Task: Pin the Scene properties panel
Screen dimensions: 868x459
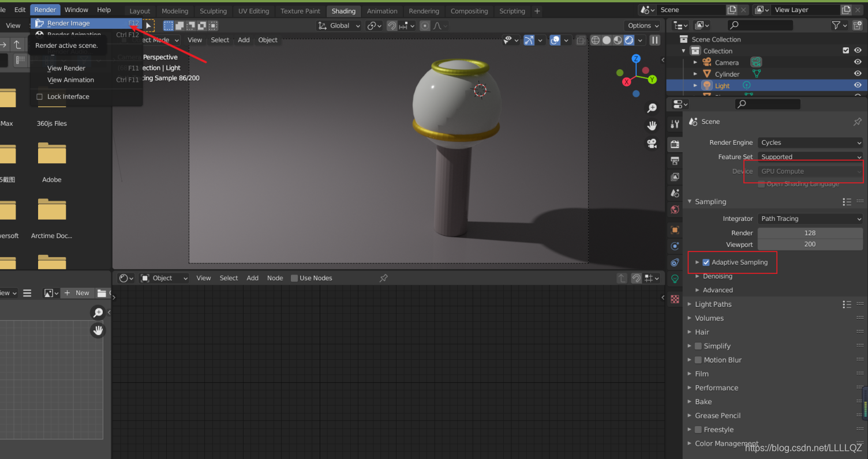Action: click(857, 122)
